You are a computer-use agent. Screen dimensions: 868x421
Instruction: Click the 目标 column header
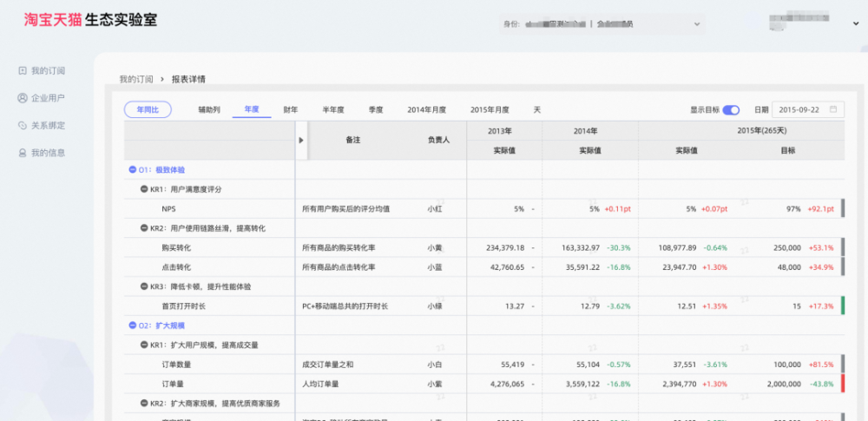pos(790,150)
